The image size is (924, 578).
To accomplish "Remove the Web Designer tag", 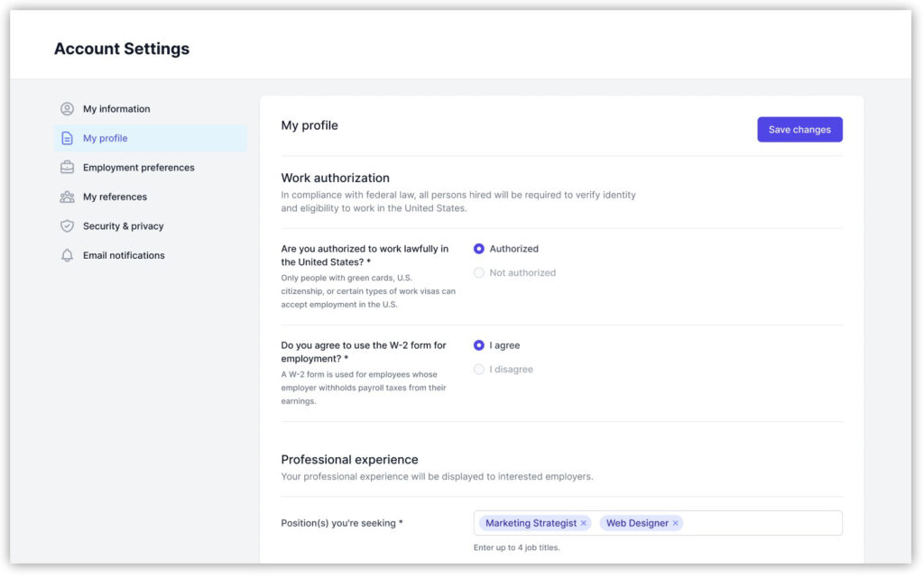I will pos(675,523).
